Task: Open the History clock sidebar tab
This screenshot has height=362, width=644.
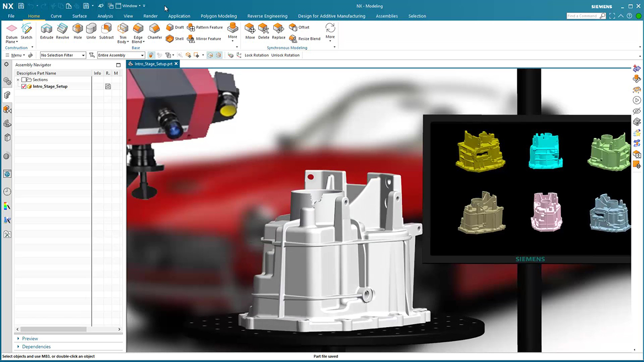Action: [x=7, y=192]
